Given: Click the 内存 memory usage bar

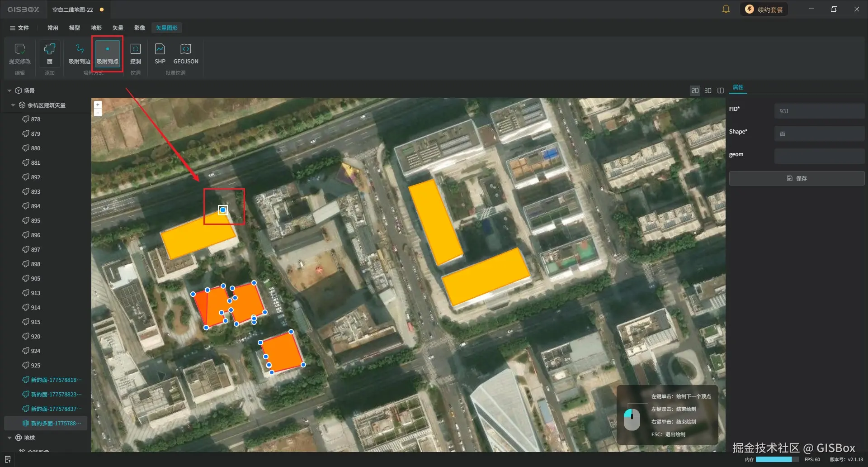Looking at the screenshot, I should pyautogui.click(x=777, y=459).
